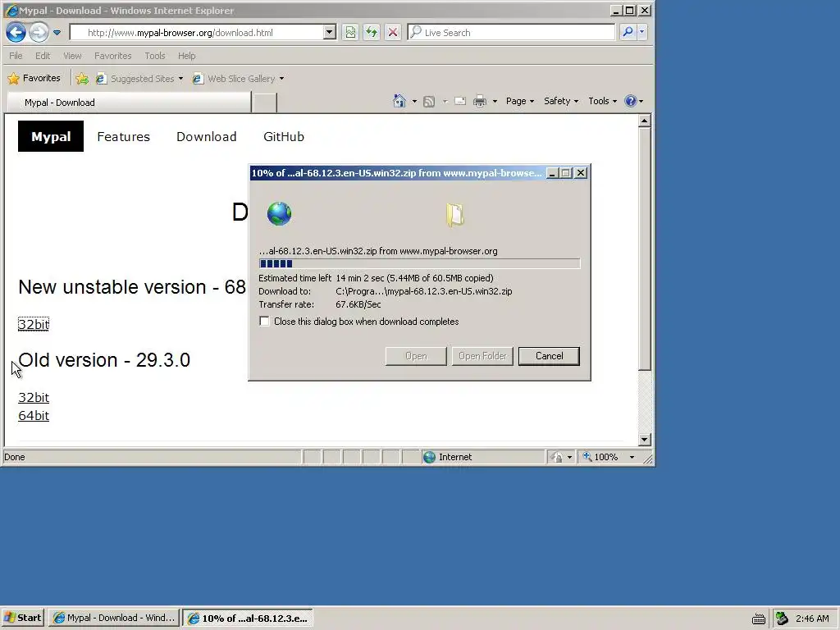Viewport: 840px width, 630px height.
Task: Open the Help menu
Action: pyautogui.click(x=186, y=56)
